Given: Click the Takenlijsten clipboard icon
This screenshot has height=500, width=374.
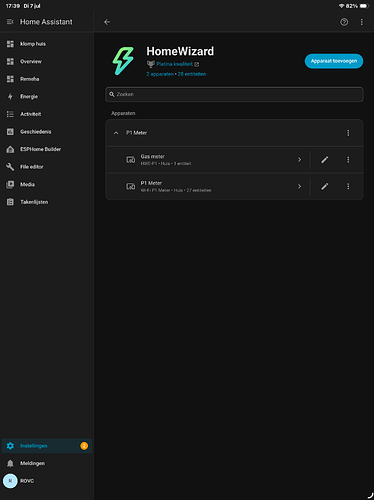Looking at the screenshot, I should pyautogui.click(x=10, y=202).
